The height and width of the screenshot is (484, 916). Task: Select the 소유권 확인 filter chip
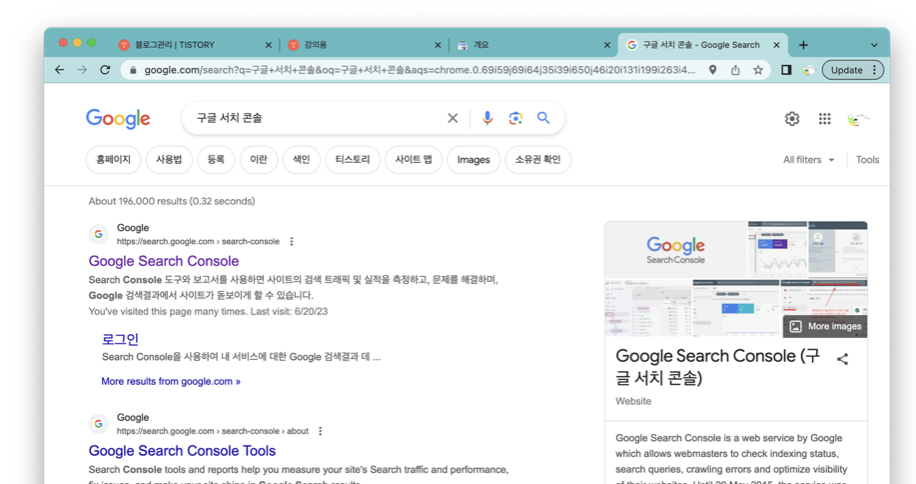(538, 160)
